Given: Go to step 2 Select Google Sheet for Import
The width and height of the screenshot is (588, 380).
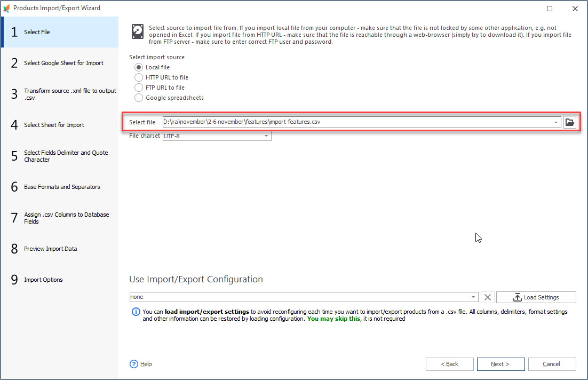Looking at the screenshot, I should coord(60,63).
